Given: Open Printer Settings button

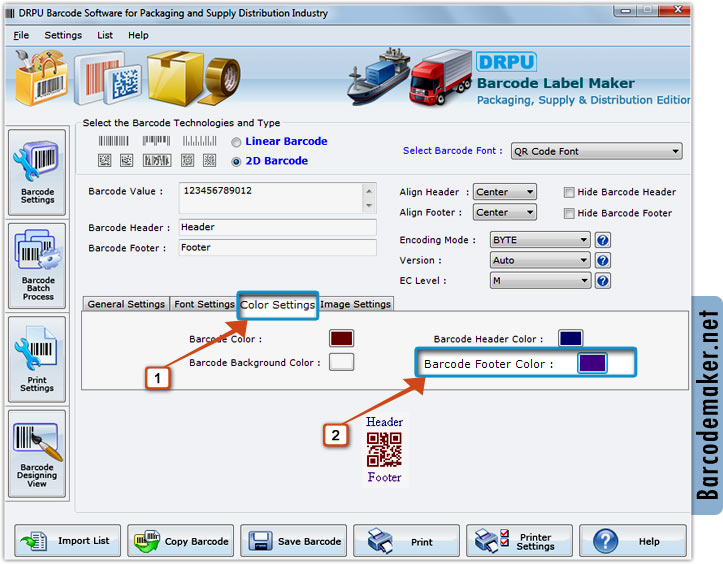Looking at the screenshot, I should click(519, 540).
